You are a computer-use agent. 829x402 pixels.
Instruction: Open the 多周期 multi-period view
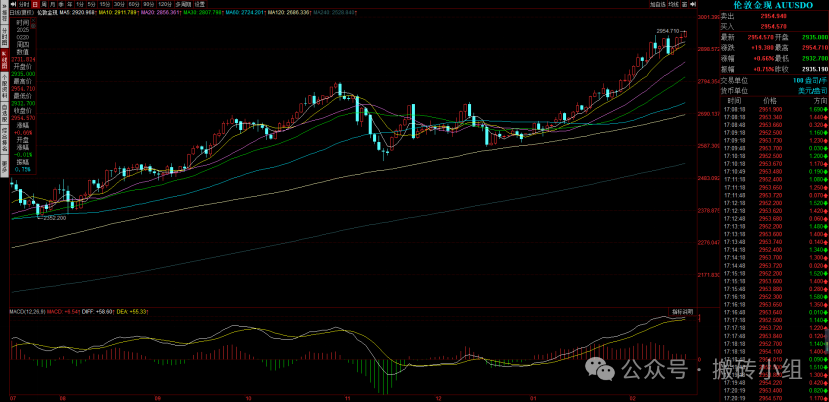[184, 4]
